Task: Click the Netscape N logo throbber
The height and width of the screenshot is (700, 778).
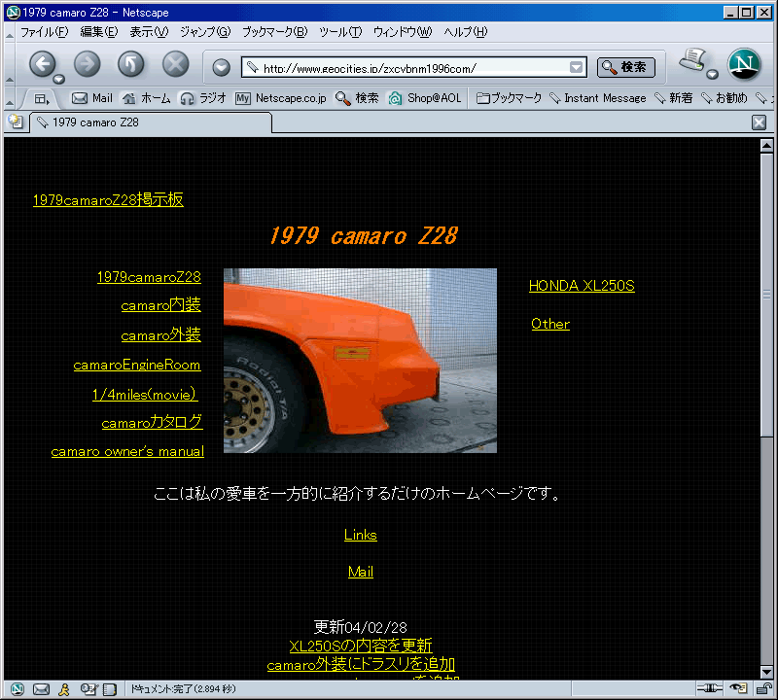Action: (x=744, y=64)
